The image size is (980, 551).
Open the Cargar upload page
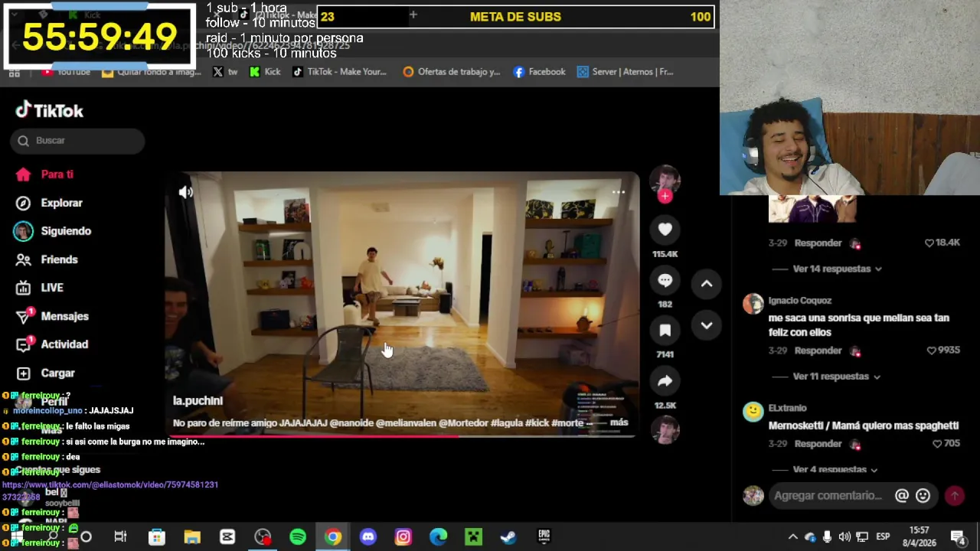[46, 373]
